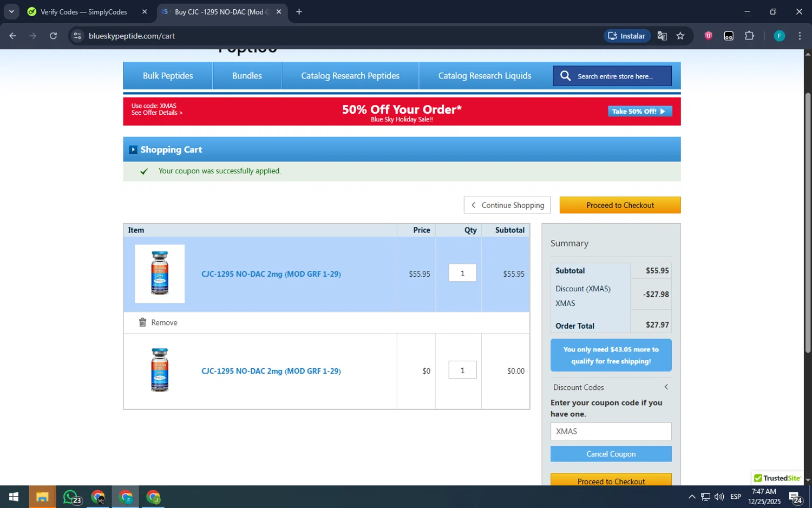
Task: Click the Instalar app button
Action: coord(627,36)
